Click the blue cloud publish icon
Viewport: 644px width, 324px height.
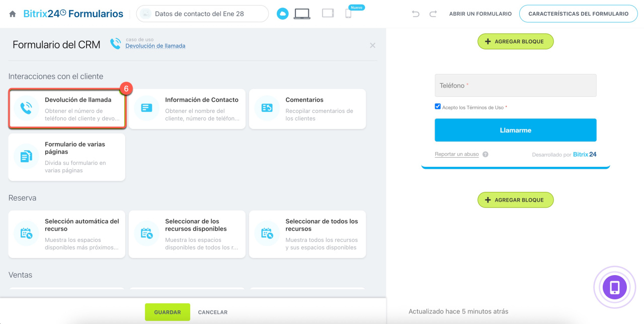[x=283, y=14]
